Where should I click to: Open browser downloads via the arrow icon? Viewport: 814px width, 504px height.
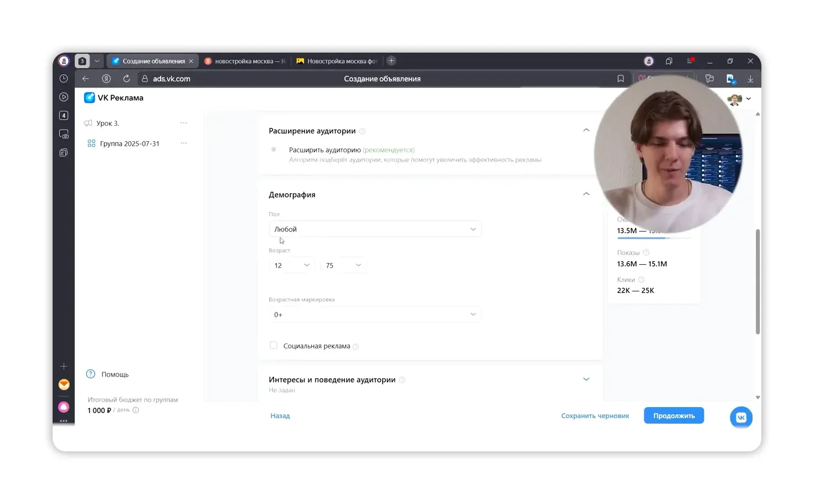pyautogui.click(x=751, y=78)
